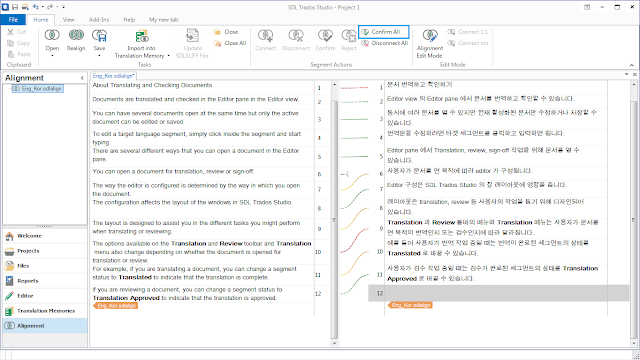Select Eng_Kor.sdlalign in the Alignment tree

[38, 89]
